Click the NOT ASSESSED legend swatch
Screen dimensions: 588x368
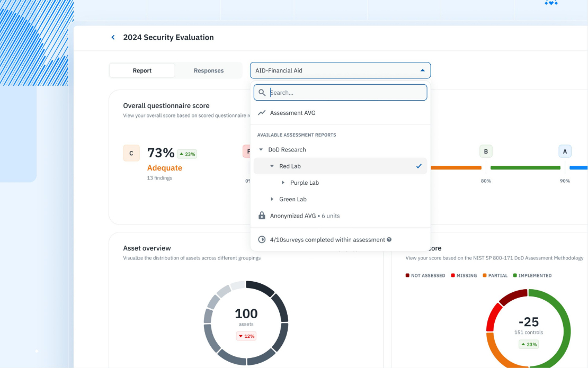tap(407, 275)
